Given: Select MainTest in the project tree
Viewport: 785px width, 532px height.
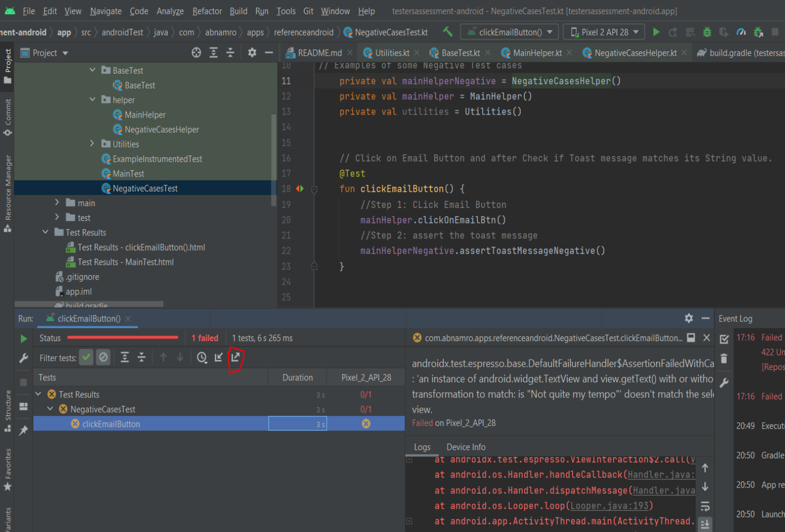Looking at the screenshot, I should click(128, 173).
